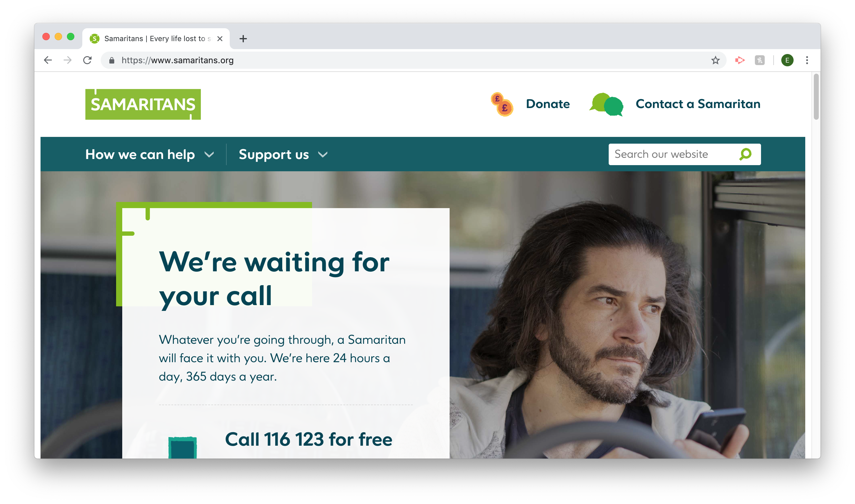Click the green magnifier search icon

click(x=745, y=154)
